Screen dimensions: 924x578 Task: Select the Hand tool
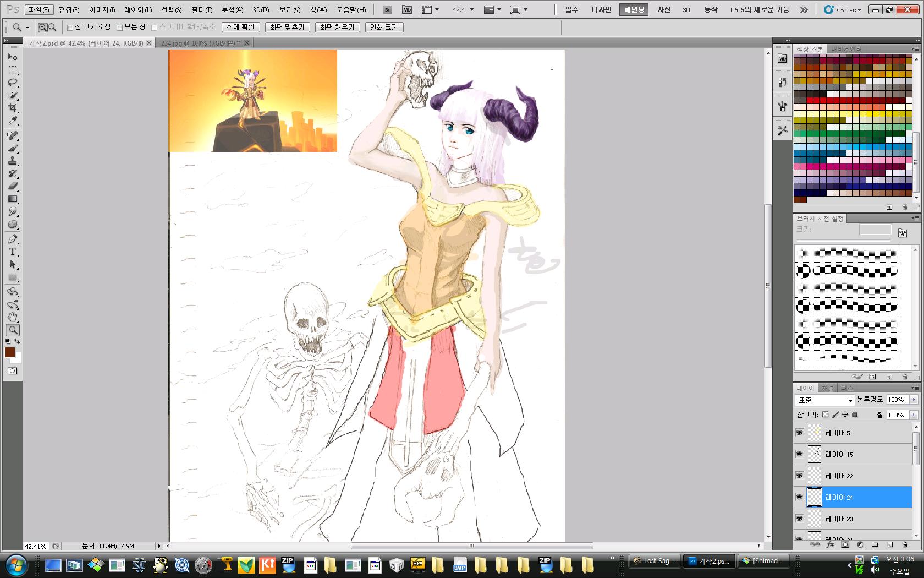point(13,317)
